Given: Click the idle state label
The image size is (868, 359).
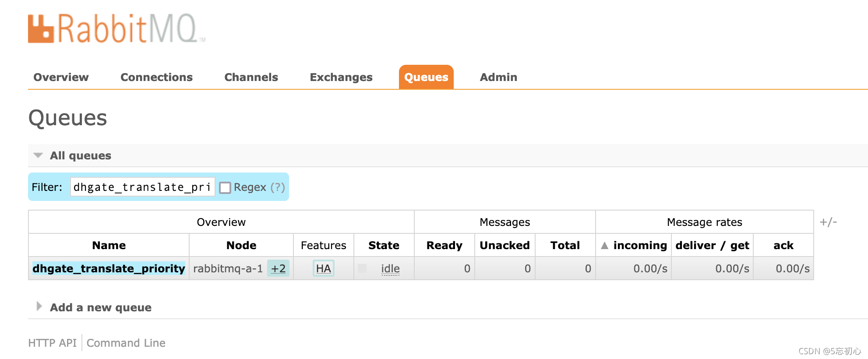Looking at the screenshot, I should click(390, 269).
